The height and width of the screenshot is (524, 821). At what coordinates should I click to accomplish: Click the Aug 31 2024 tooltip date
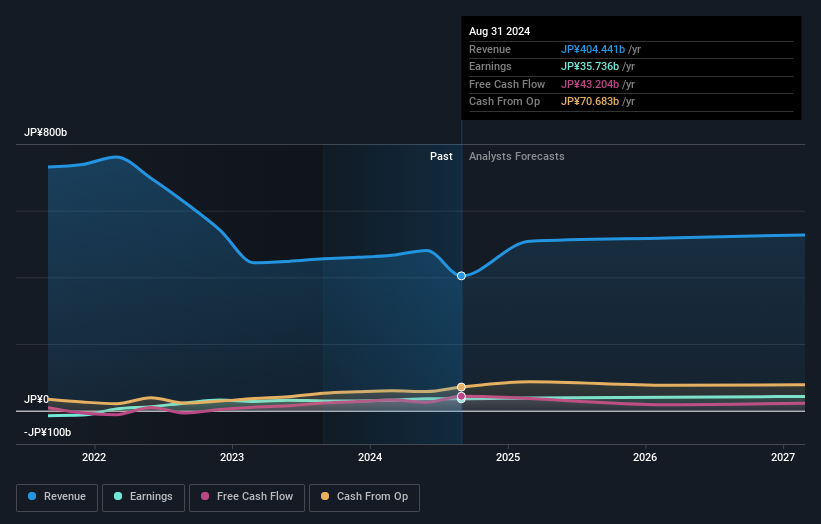tap(500, 31)
